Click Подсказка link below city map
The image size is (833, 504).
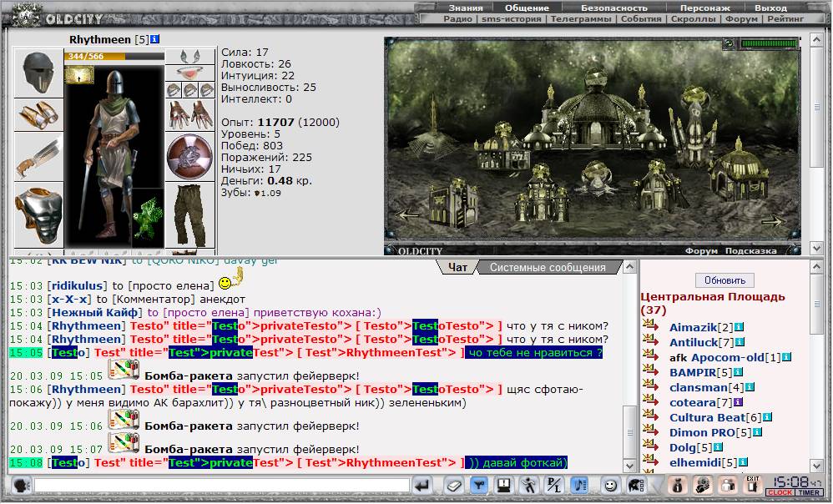pos(750,250)
